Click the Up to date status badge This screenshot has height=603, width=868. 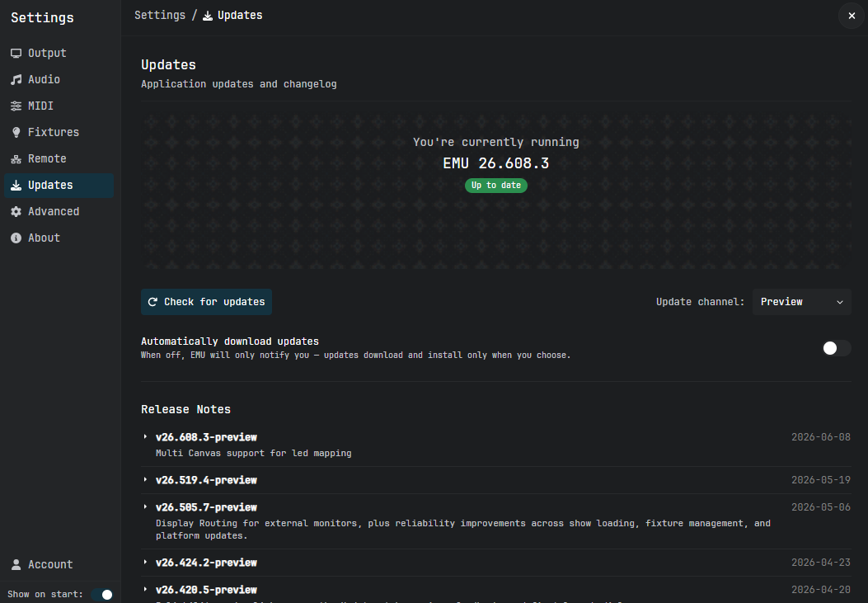click(x=496, y=185)
